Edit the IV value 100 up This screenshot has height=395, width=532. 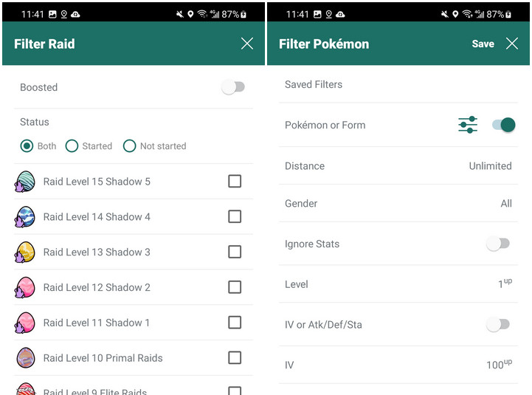pos(499,365)
